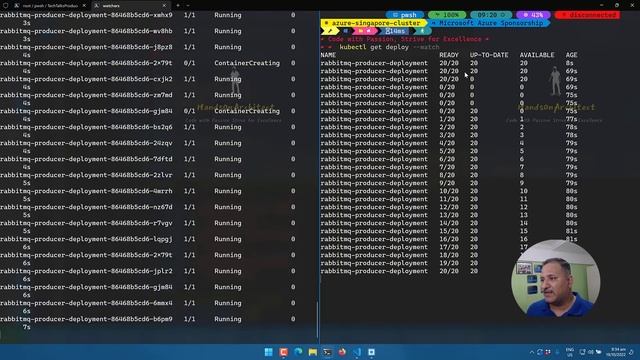Click the pod name ending in r7vgv
Screen dimensions: 640x360
pos(86,223)
